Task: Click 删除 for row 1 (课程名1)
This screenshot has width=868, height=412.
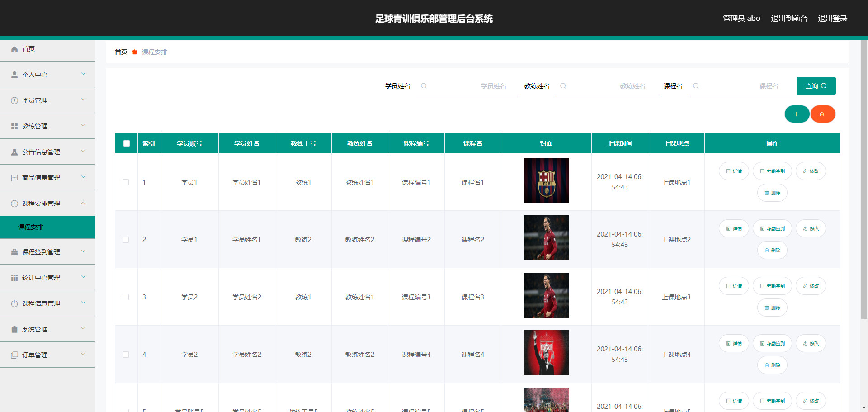Action: (x=772, y=193)
